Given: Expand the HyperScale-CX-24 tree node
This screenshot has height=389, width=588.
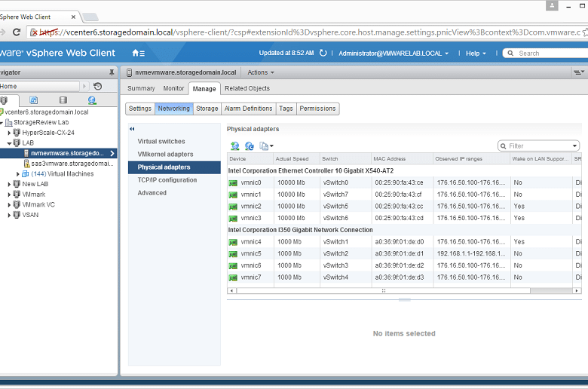Looking at the screenshot, I should tap(9, 133).
